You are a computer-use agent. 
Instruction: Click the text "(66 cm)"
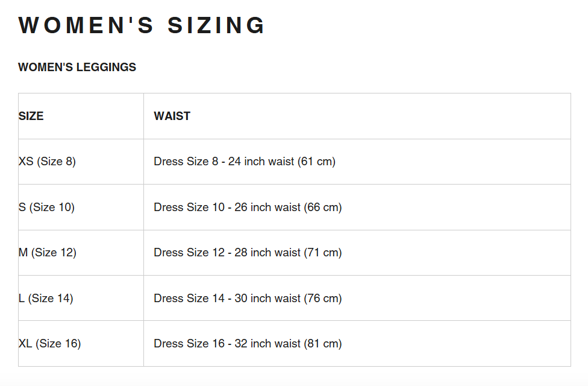point(323,207)
